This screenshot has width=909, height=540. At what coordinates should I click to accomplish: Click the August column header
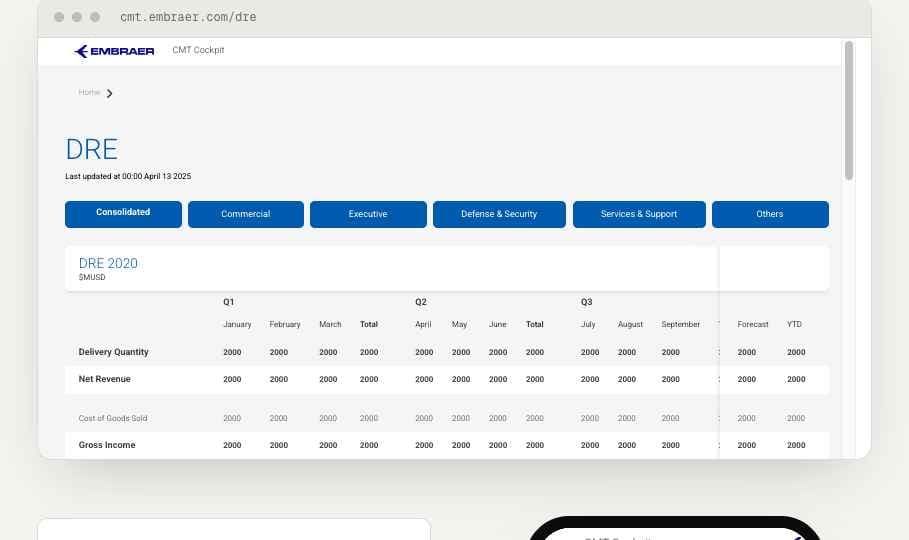tap(630, 324)
